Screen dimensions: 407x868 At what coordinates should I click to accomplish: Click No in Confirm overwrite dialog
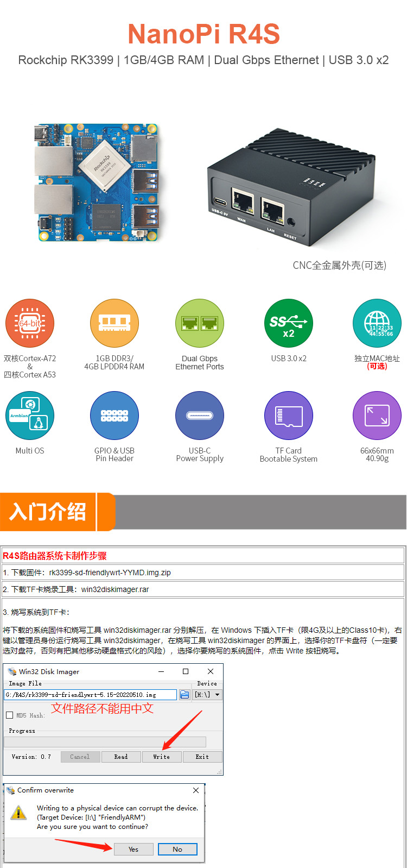coord(177,849)
